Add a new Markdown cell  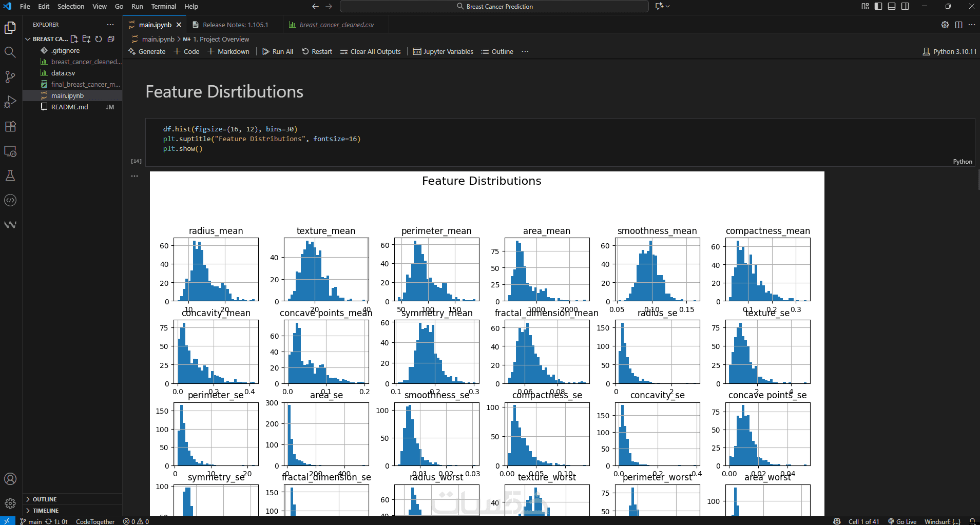point(228,51)
